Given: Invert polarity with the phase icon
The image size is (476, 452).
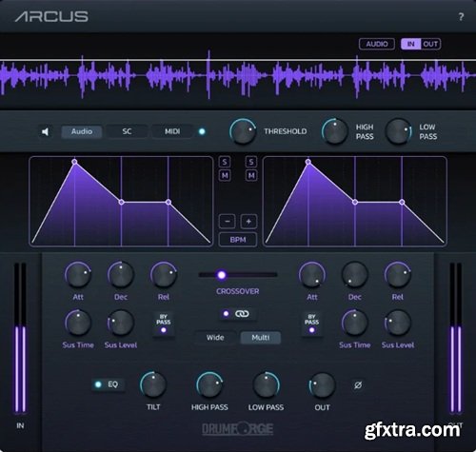Looking at the screenshot, I should pyautogui.click(x=358, y=385).
